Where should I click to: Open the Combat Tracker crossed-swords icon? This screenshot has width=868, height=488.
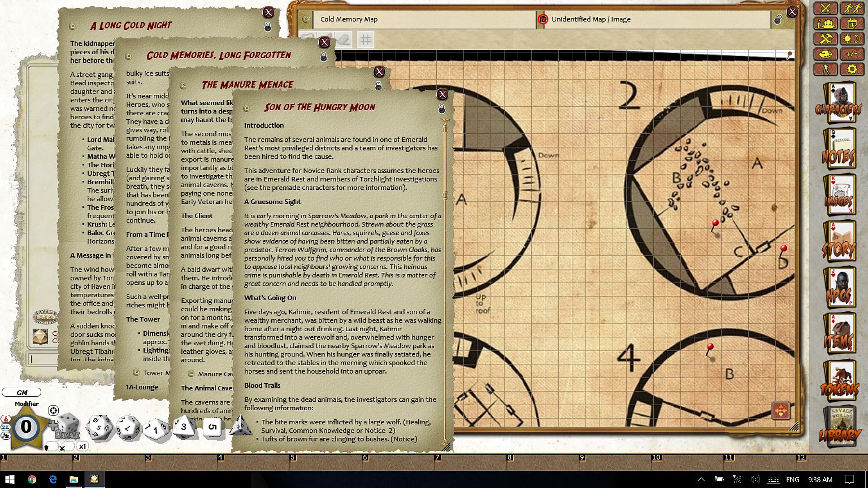pyautogui.click(x=826, y=9)
